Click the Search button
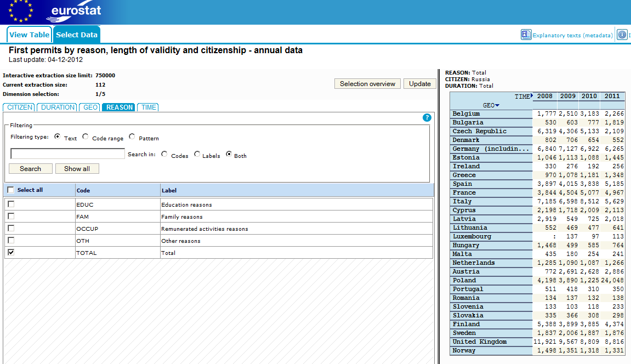Viewport: 631px width, 364px height. coord(31,169)
